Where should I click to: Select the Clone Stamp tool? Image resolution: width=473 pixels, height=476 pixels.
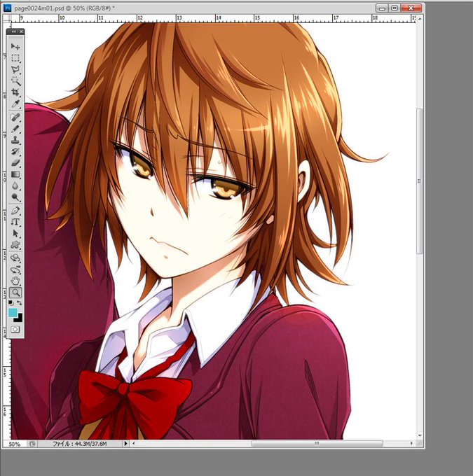coord(15,140)
